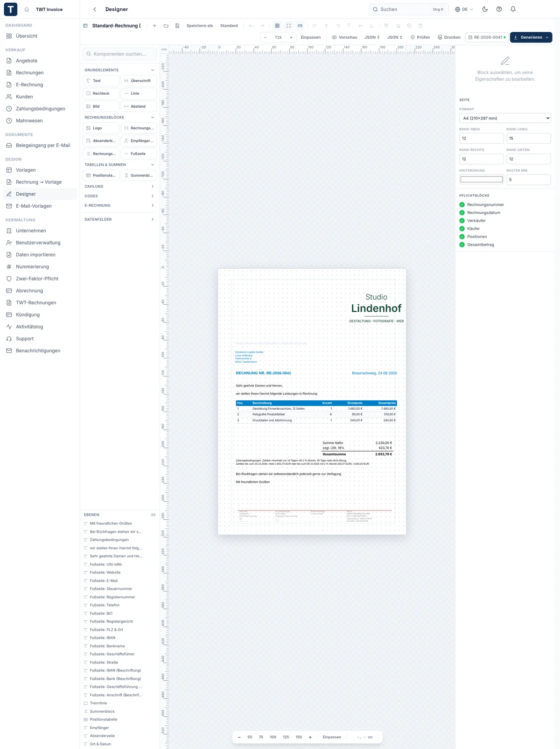
Task: Open Generieren dropdown button
Action: click(x=531, y=37)
